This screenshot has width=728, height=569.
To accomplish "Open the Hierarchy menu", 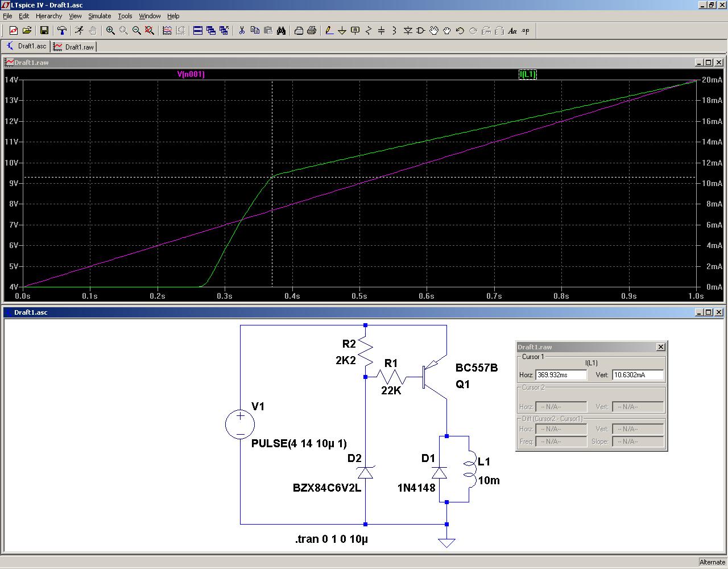I will click(x=49, y=16).
